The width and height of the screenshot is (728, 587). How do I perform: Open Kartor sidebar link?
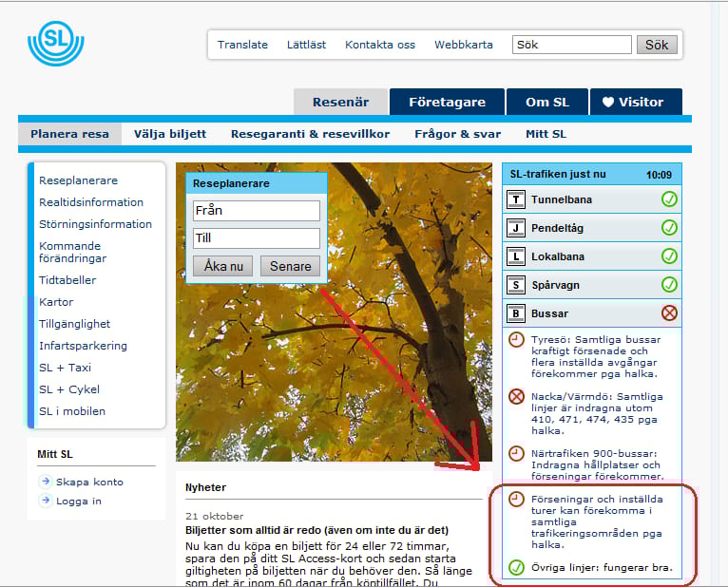[56, 302]
